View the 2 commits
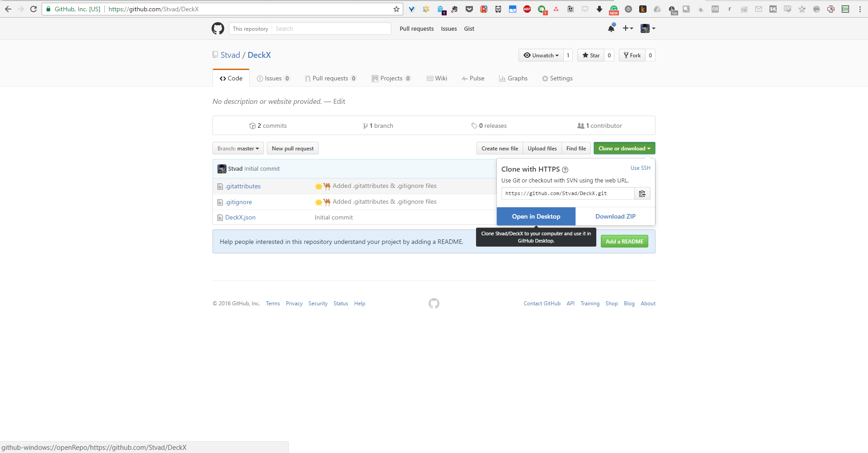 (268, 126)
